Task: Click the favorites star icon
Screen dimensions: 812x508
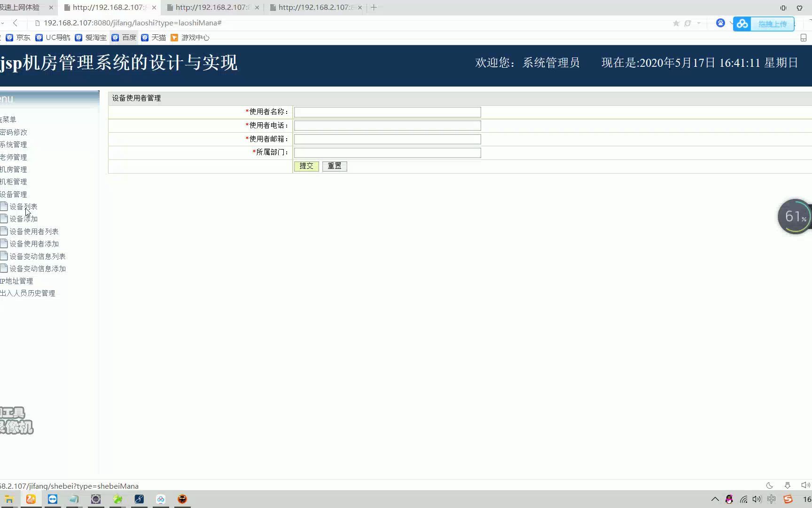Action: pos(676,23)
